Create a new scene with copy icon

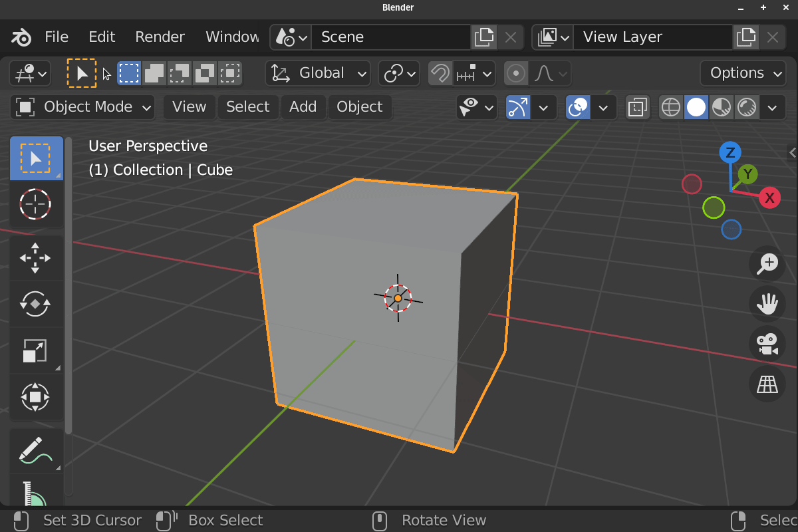pos(484,37)
